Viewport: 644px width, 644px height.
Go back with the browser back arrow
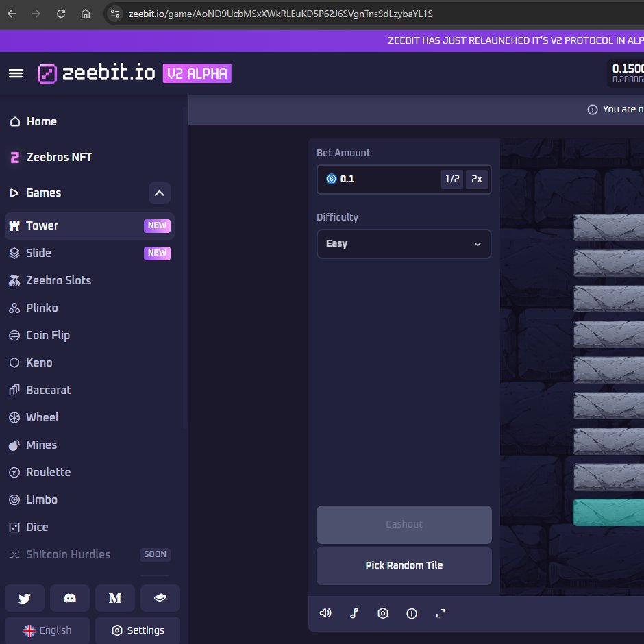point(12,14)
